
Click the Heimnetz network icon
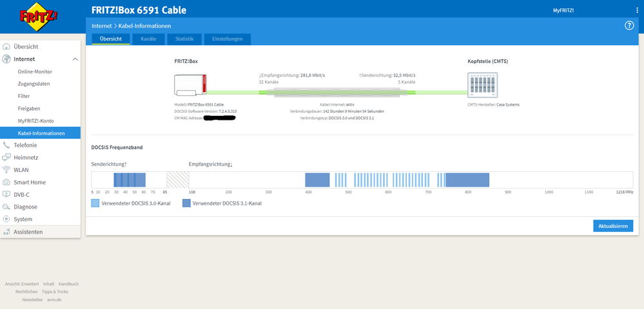click(6, 158)
